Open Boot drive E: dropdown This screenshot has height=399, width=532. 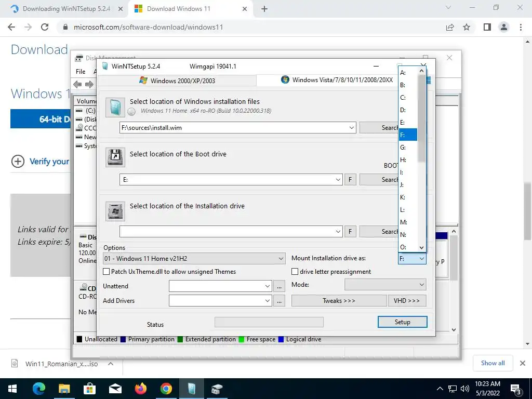coord(338,180)
